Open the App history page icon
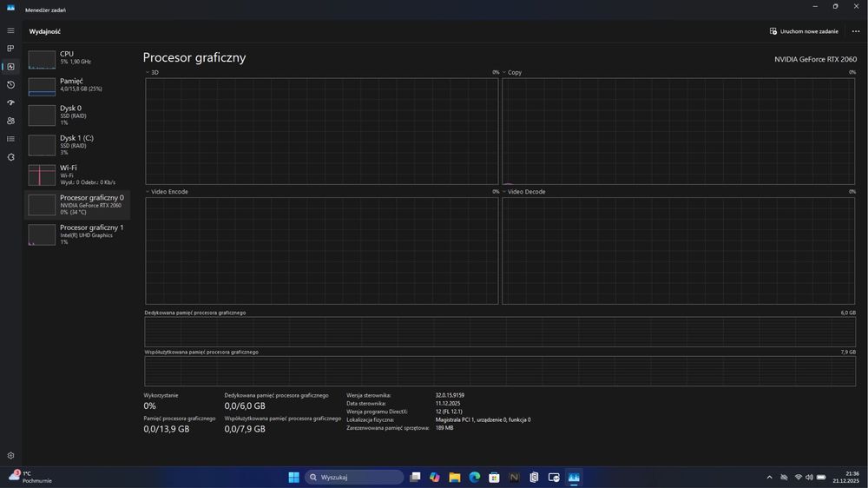This screenshot has height=488, width=868. tap(10, 85)
